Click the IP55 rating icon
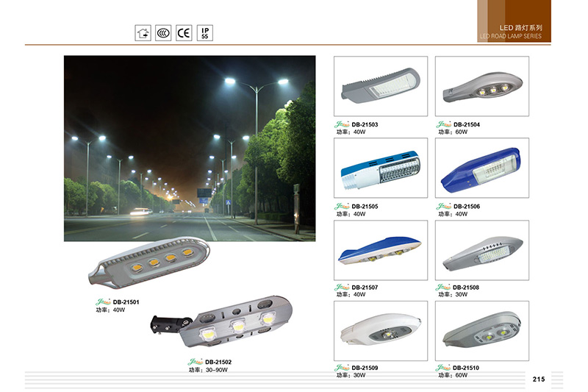 (205, 33)
